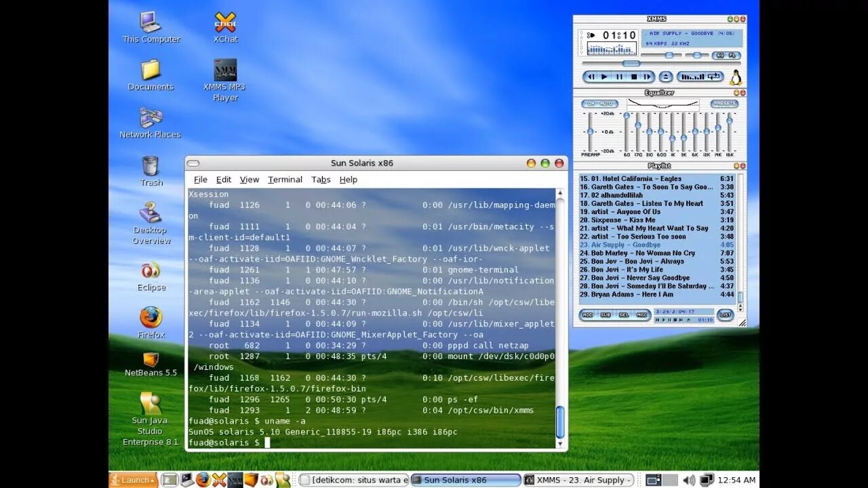Select 'Sixpense – Kiss Me' in playlist

(x=656, y=220)
